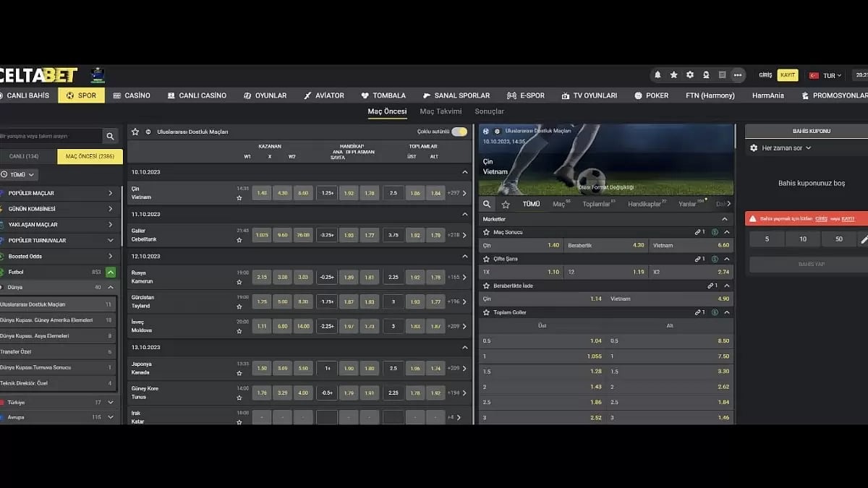Pick Vietnam odds 6.60 in Maç Sonucu
868x488 pixels.
pos(691,246)
